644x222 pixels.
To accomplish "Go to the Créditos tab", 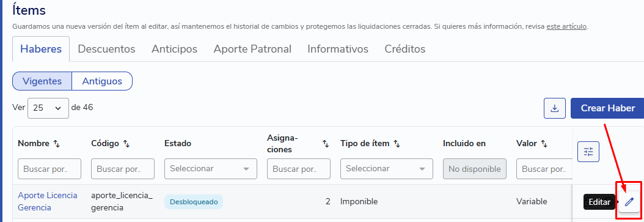I will tap(405, 49).
